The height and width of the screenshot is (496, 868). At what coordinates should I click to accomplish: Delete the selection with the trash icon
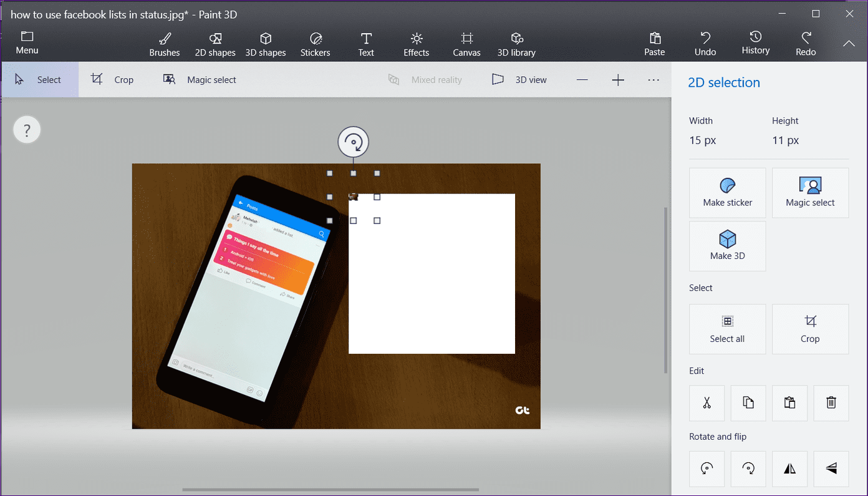(x=831, y=403)
